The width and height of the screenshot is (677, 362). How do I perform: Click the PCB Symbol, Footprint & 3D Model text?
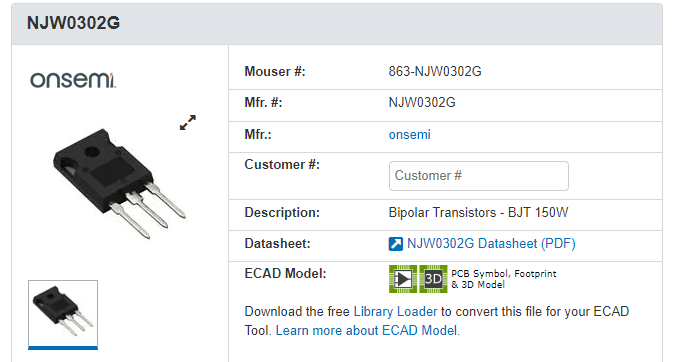(503, 279)
